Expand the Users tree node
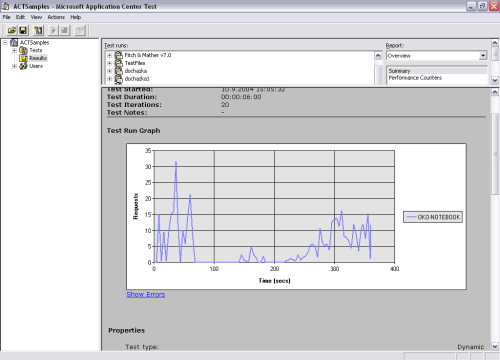This screenshot has height=360, width=500. click(14, 66)
